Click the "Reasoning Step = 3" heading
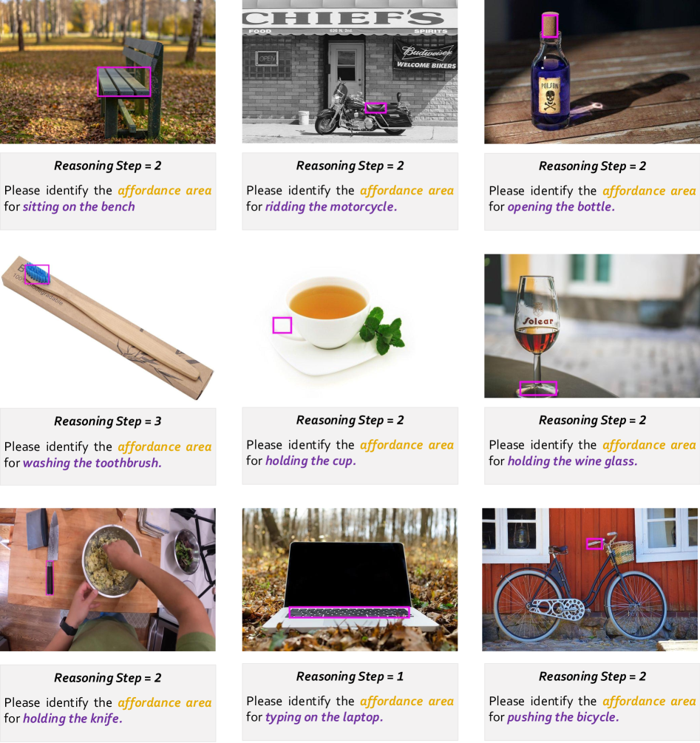Screen dimensions: 700x743 (x=108, y=421)
